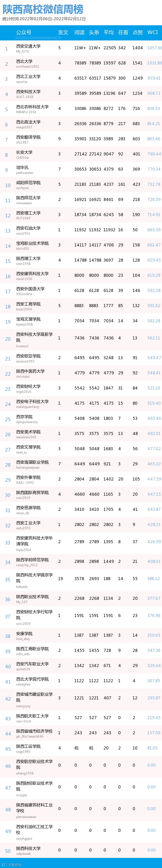Select 陕西师范大学 account name
The height and width of the screenshot is (868, 162).
click(x=28, y=198)
